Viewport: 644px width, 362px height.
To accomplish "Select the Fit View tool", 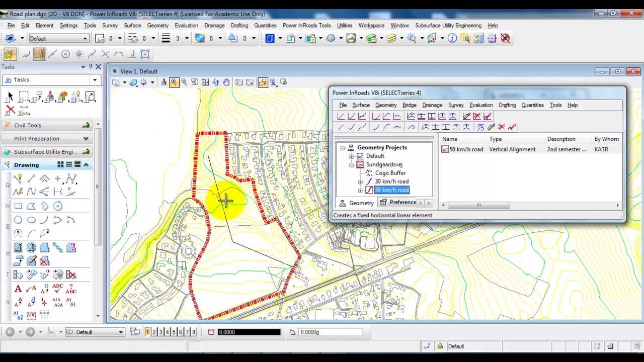I will click(205, 82).
